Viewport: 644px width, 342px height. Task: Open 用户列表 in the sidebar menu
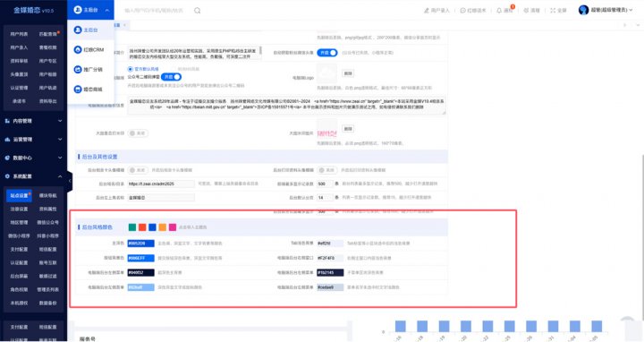19,34
